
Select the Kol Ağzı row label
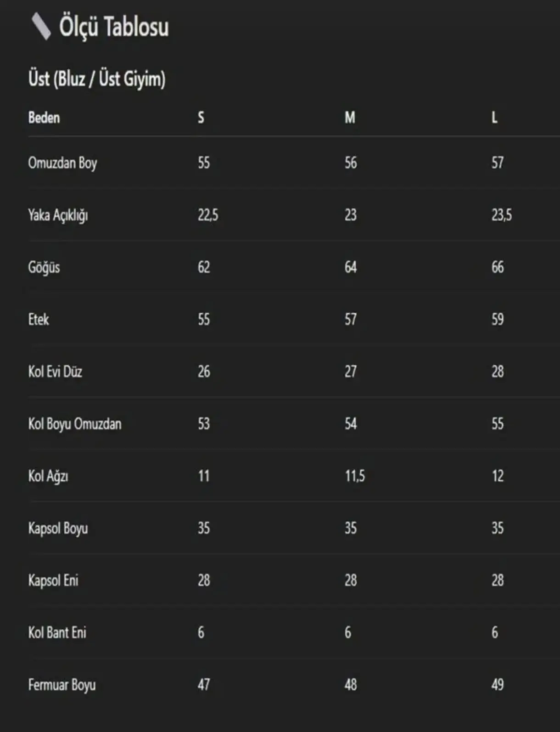tap(48, 476)
